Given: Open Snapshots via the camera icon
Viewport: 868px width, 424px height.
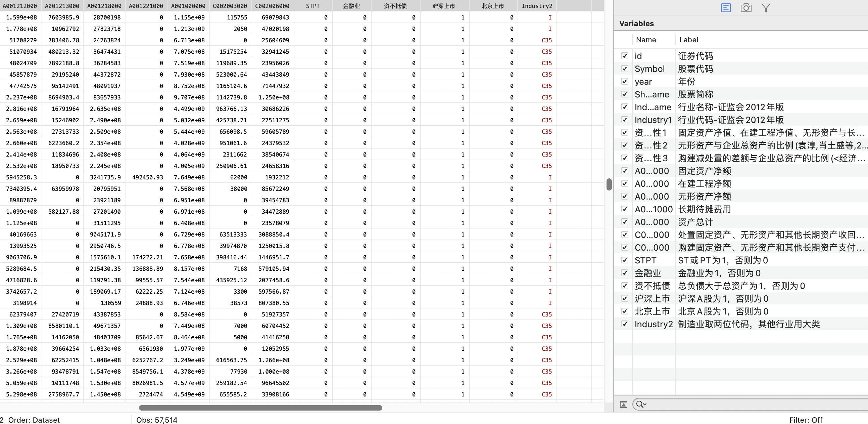Looking at the screenshot, I should click(x=746, y=8).
